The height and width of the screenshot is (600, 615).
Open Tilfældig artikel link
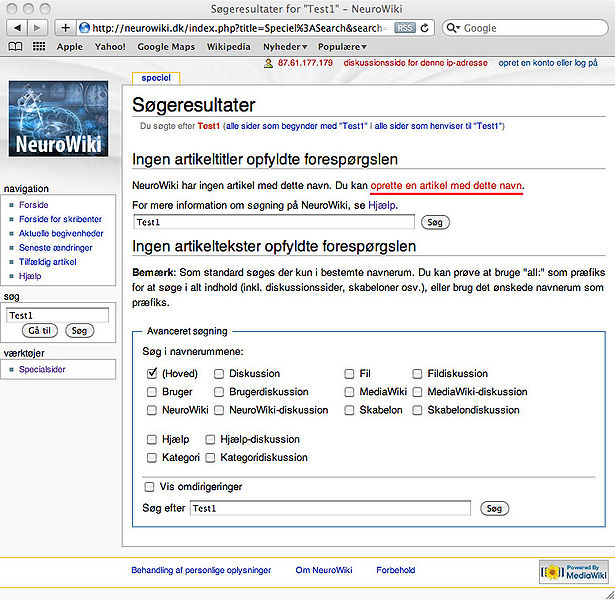pos(48,262)
